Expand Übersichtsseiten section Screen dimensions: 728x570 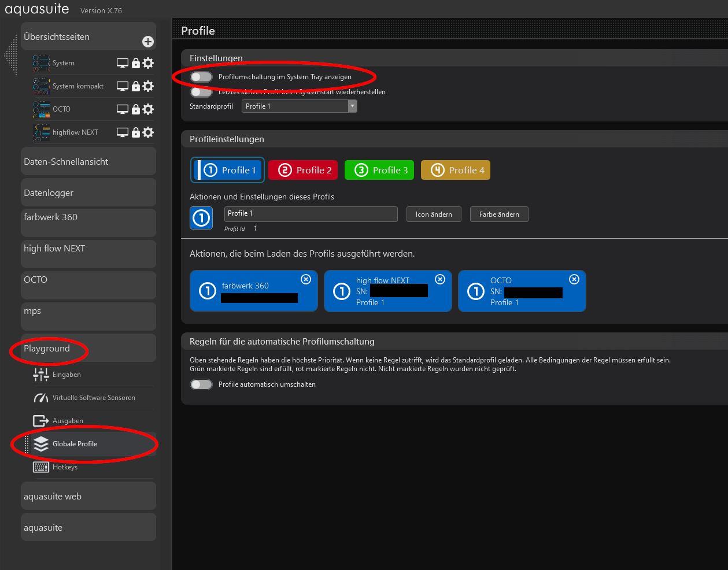(x=88, y=36)
